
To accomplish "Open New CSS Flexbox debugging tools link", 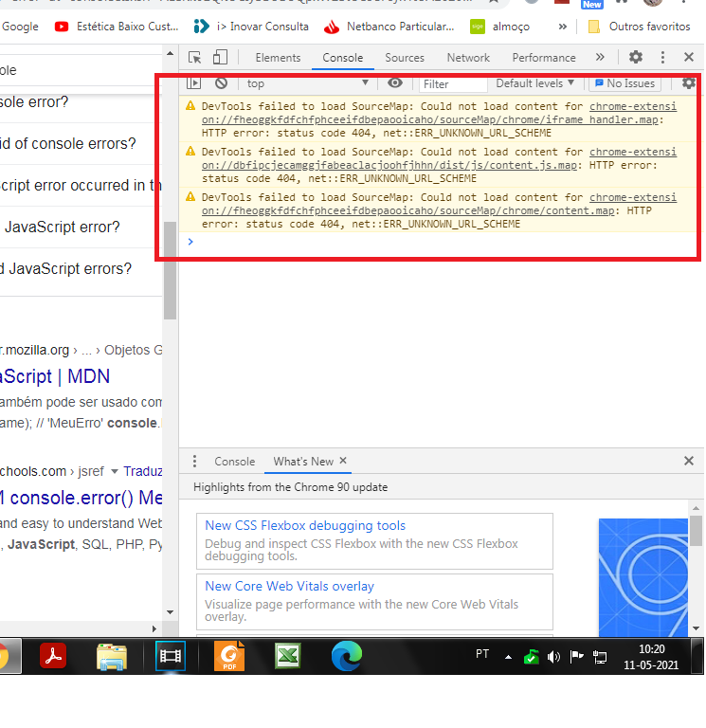I will pyautogui.click(x=305, y=525).
